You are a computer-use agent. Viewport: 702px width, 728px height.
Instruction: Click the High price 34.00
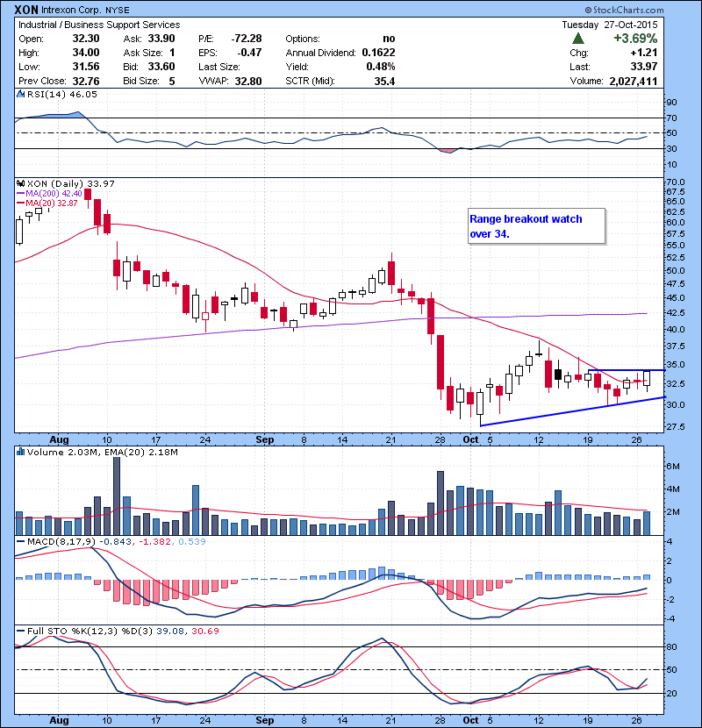[x=86, y=53]
